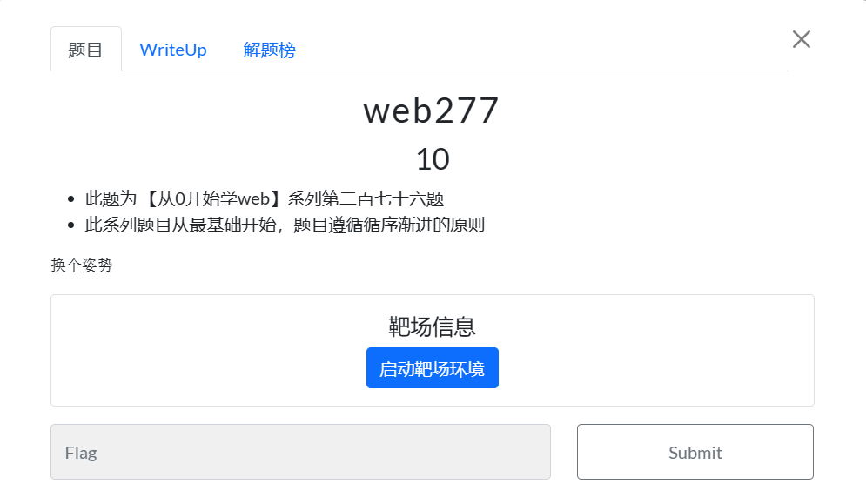Focus the Flag input field
This screenshot has width=866, height=504.
coord(300,452)
